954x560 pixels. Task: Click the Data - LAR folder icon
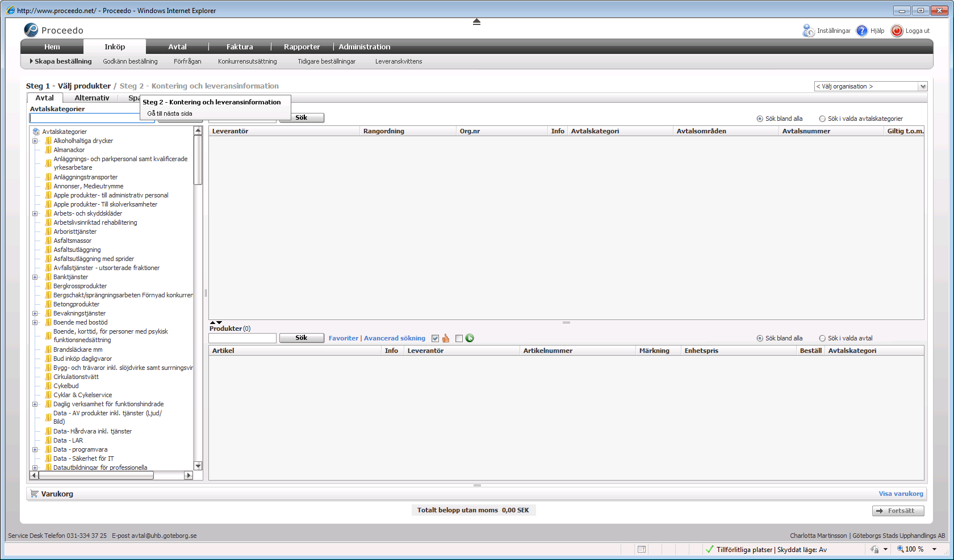(x=48, y=440)
